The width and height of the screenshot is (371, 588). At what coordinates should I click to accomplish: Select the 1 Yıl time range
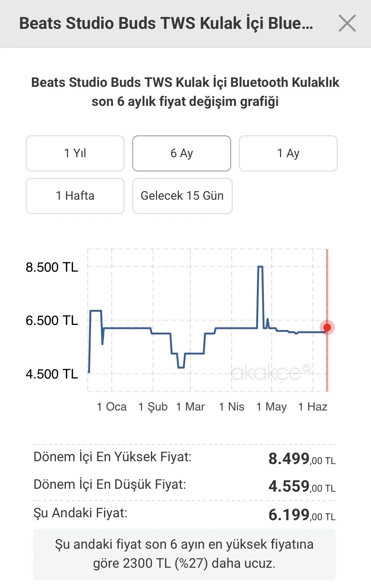pos(75,153)
